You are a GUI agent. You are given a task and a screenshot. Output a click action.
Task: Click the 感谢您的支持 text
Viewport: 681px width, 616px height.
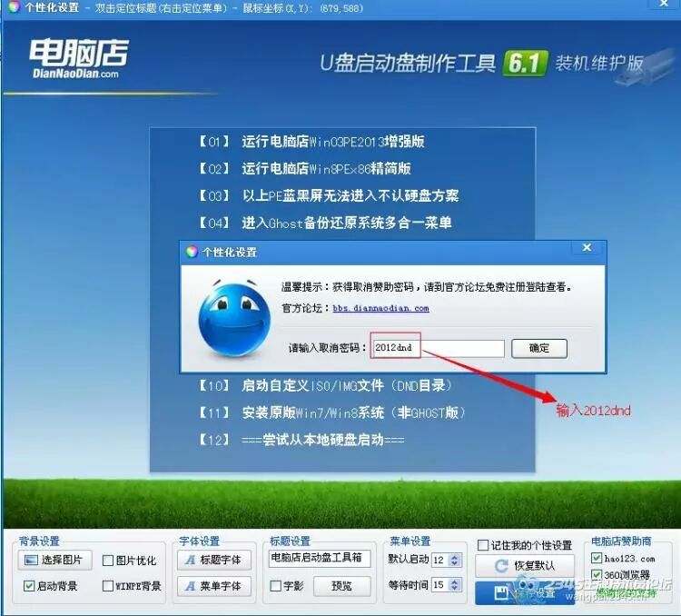[626, 593]
